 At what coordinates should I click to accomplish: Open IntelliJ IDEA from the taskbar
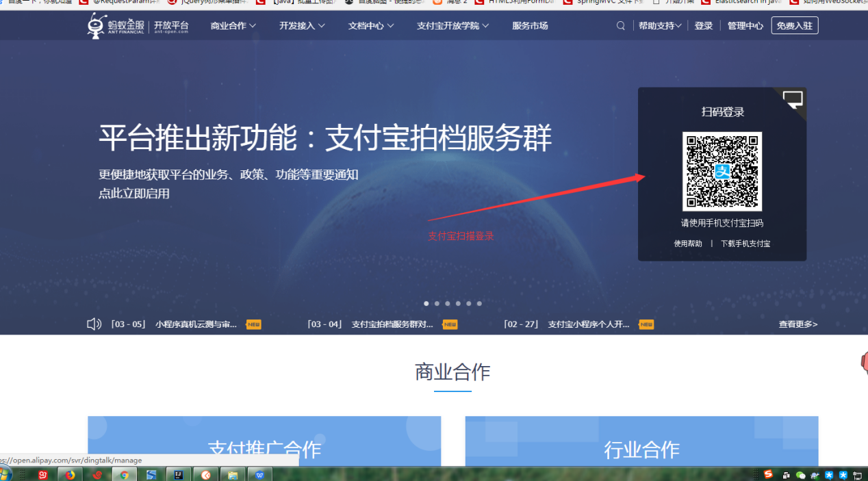coord(178,474)
